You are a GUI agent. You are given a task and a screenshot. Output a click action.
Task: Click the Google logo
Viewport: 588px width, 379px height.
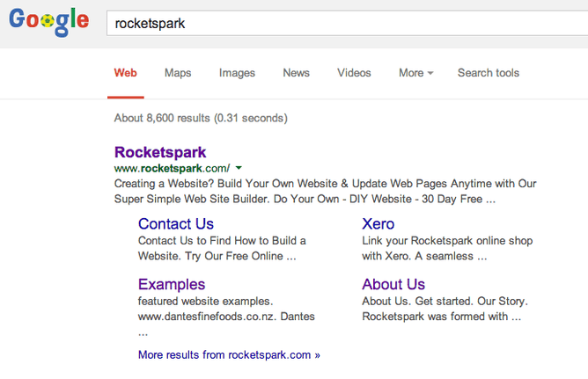tap(49, 22)
